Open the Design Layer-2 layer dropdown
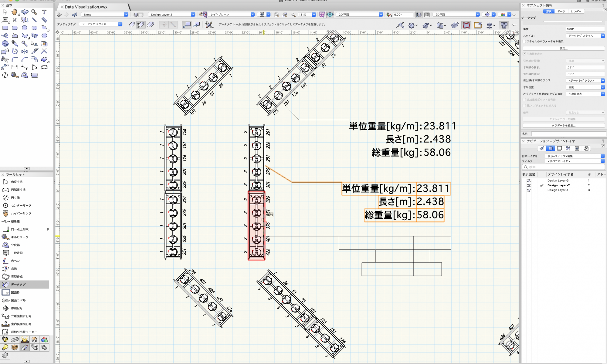Screen dimensions: 607x364 (172, 15)
